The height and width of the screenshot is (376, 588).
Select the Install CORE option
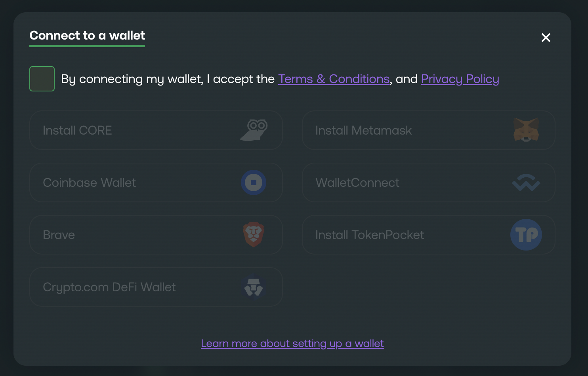tap(77, 131)
